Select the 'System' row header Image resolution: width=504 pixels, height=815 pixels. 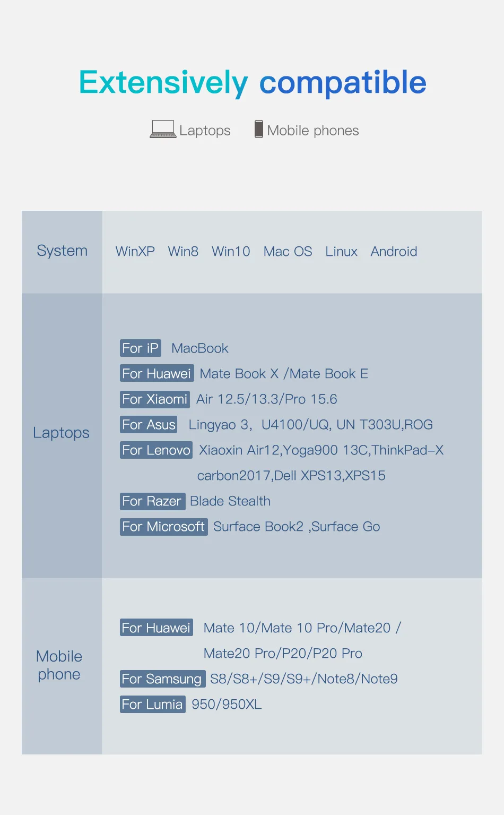click(62, 251)
